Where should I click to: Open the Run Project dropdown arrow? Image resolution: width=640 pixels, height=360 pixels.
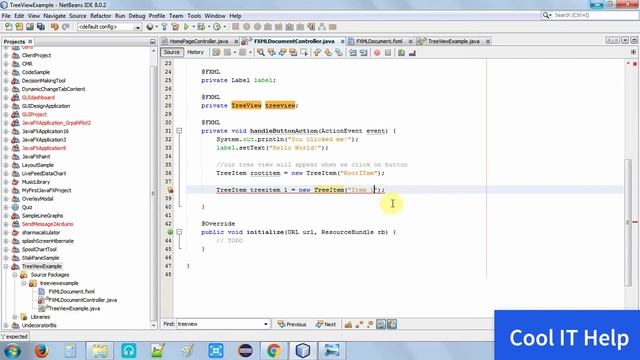[x=193, y=27]
